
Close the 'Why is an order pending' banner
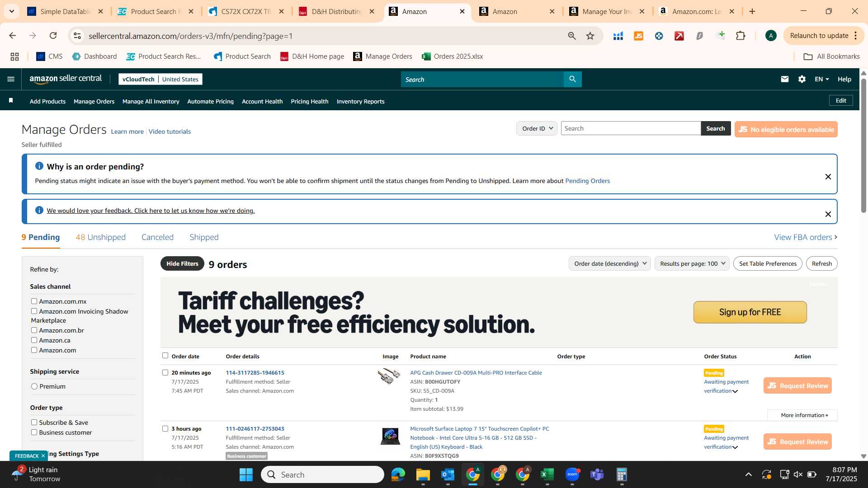(828, 177)
